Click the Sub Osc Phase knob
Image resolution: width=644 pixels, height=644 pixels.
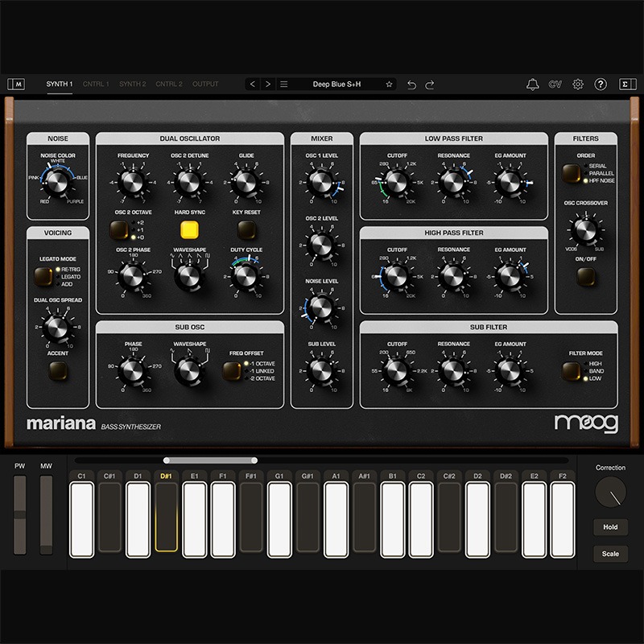(x=132, y=370)
